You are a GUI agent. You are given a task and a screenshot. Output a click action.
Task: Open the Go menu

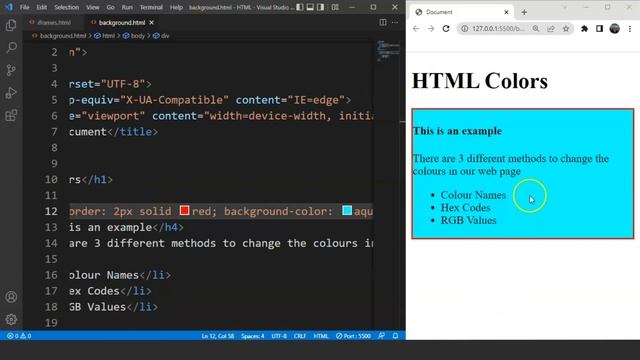[111, 7]
